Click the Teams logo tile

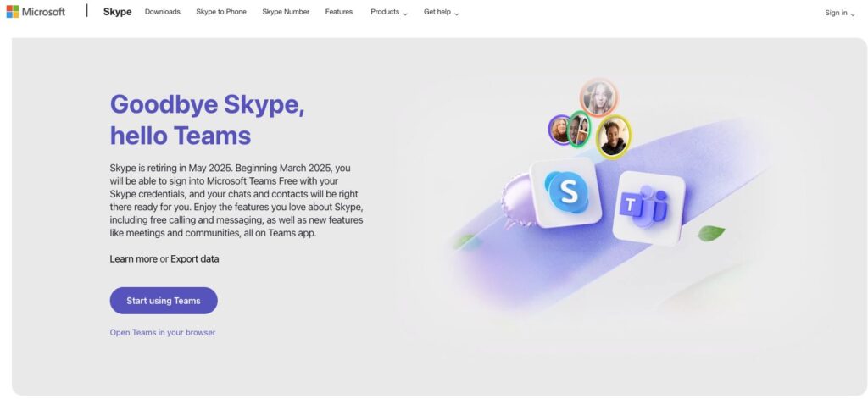point(648,207)
